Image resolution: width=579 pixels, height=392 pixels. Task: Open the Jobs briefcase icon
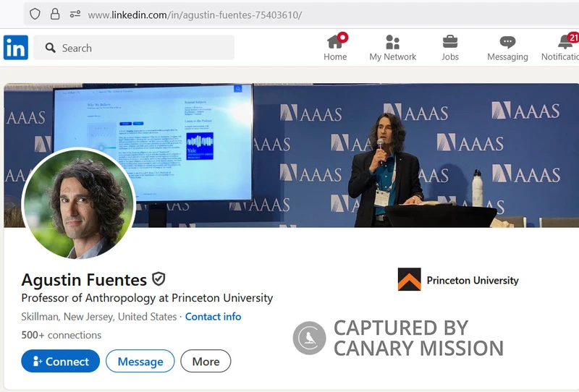(450, 42)
